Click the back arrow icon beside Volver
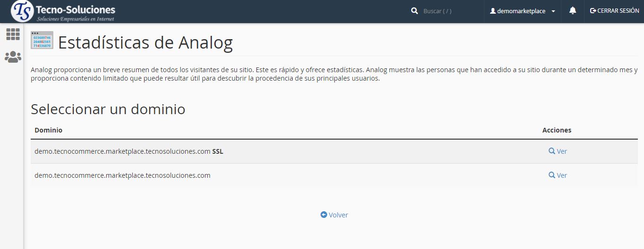The height and width of the screenshot is (249, 644). [x=323, y=215]
